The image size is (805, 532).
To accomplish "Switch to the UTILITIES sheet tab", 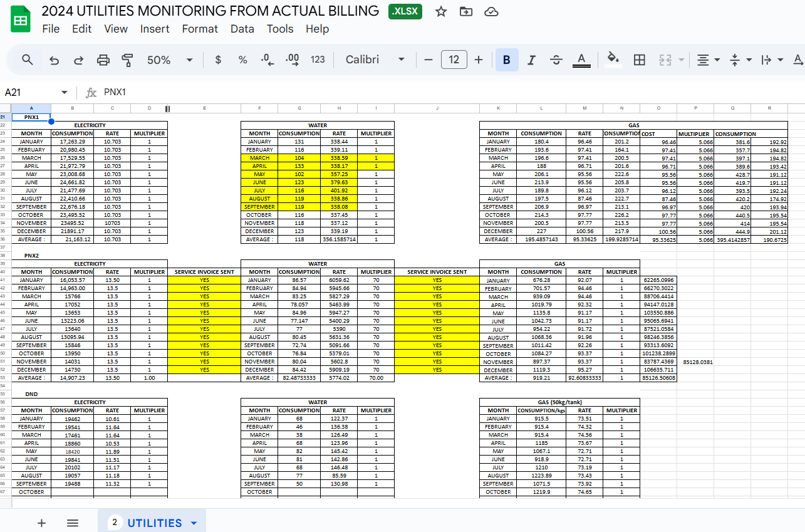I will [151, 523].
